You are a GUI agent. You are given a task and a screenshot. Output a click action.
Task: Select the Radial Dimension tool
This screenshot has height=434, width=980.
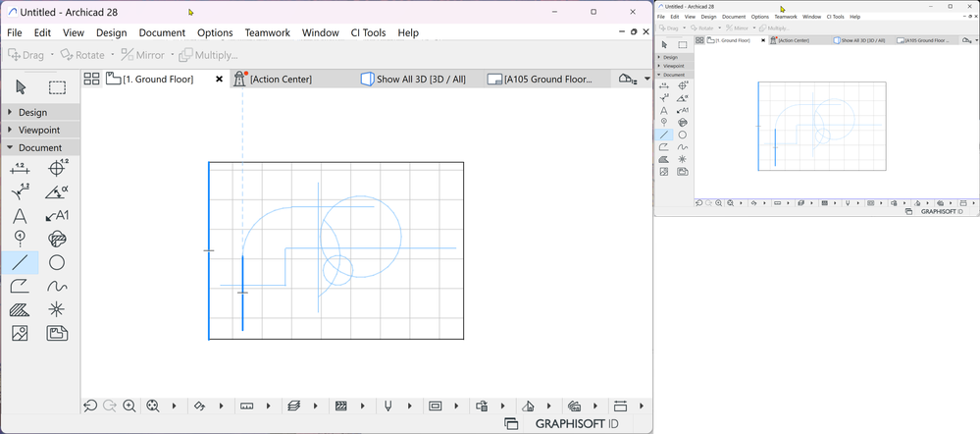pos(20,192)
